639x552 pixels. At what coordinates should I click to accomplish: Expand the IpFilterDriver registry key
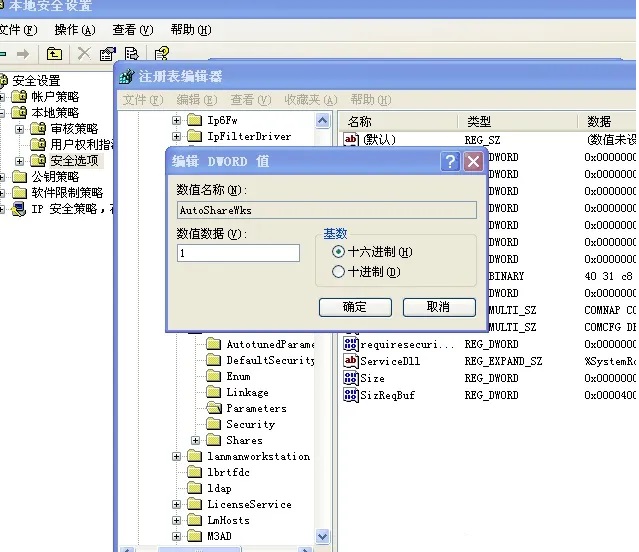coord(176,136)
